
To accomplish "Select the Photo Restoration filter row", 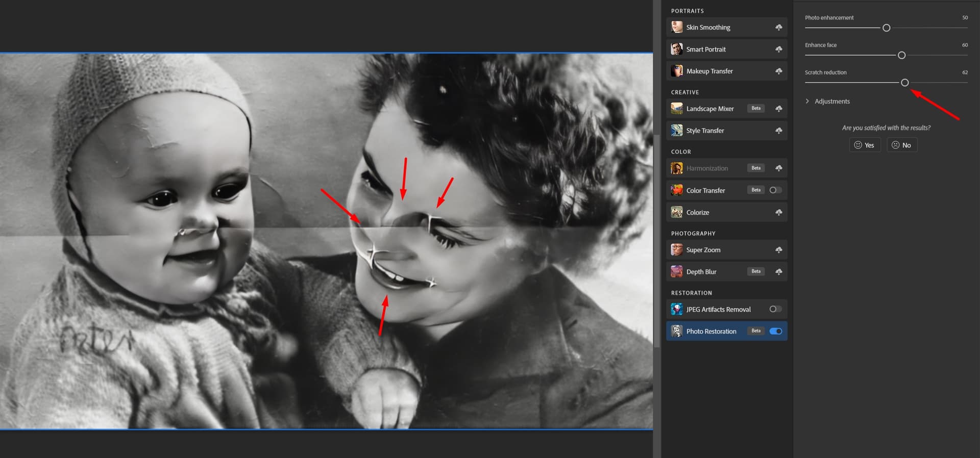I will coord(711,332).
